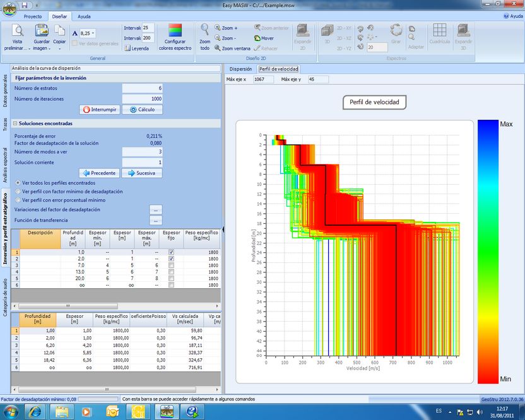Image resolution: width=525 pixels, height=420 pixels.
Task: Open the font size 8,25 dropdown
Action: coord(93,33)
